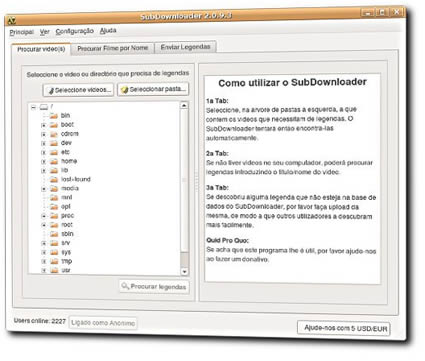This screenshot has width=425, height=361.
Task: Select the home folder icon
Action: [x=54, y=161]
